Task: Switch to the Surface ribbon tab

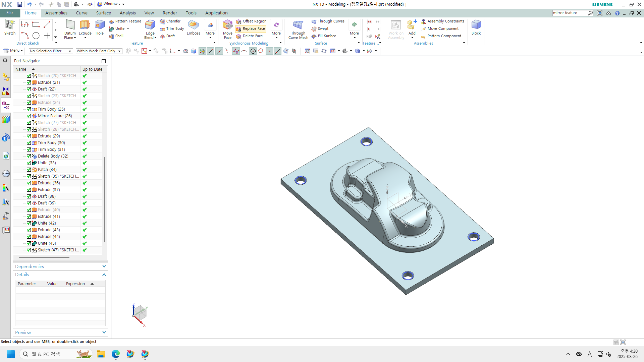Action: click(x=103, y=13)
